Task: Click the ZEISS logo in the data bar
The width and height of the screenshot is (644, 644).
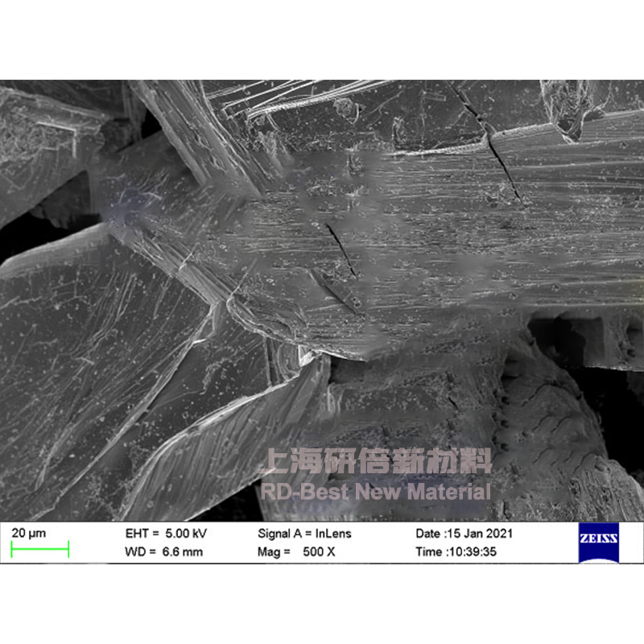Action: pyautogui.click(x=598, y=543)
